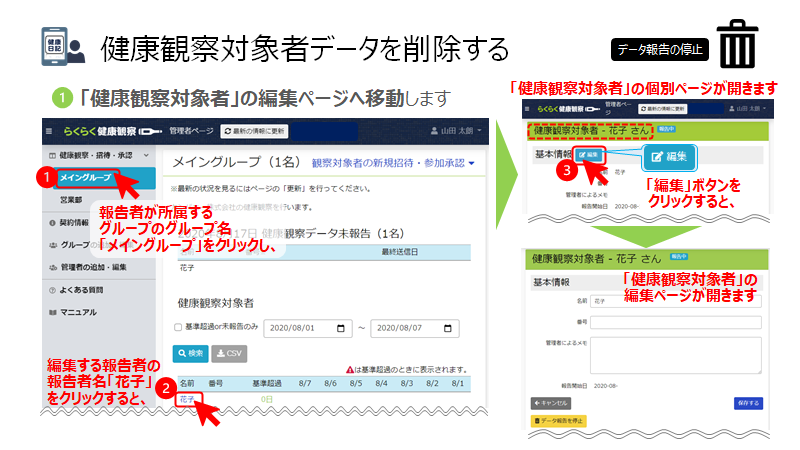The image size is (800, 450).
Task: Click the blue 保存する button
Action: 747,402
